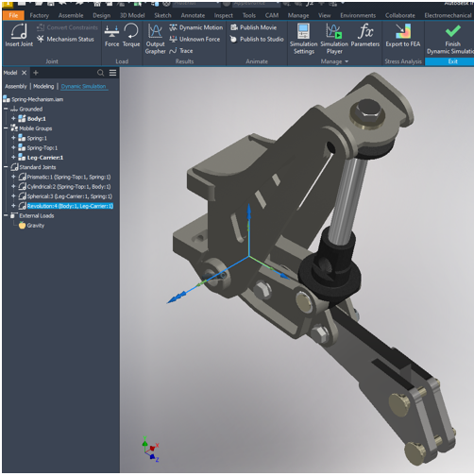
Task: Switch to the Annotate tab
Action: [193, 15]
